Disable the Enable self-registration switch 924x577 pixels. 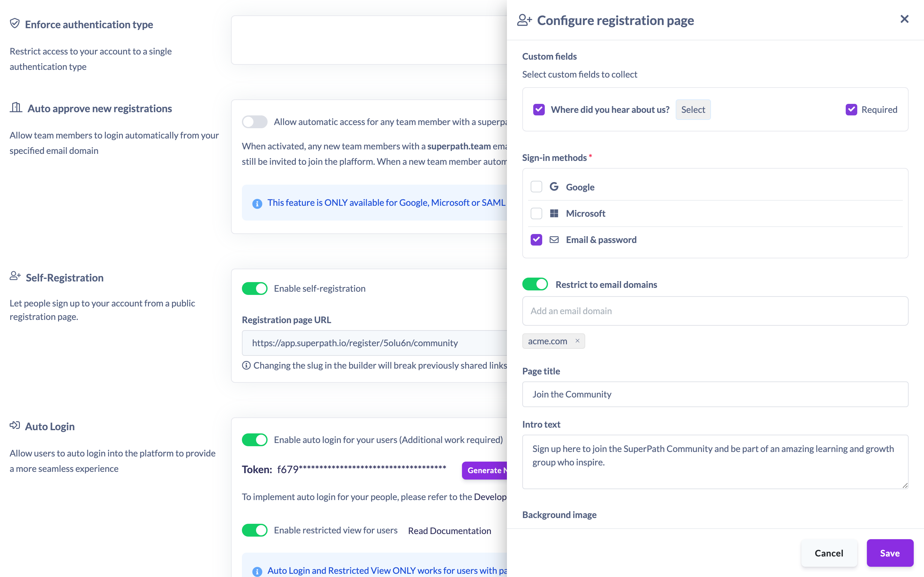(255, 288)
